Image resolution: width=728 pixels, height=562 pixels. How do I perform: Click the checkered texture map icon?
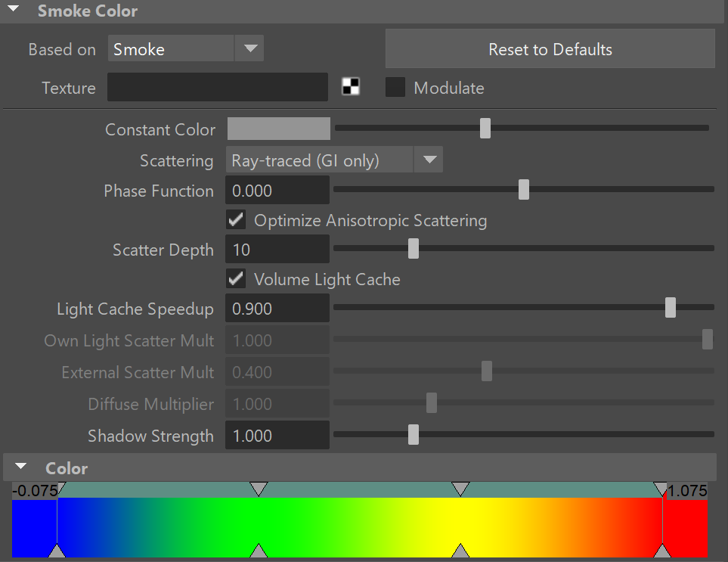tap(351, 87)
